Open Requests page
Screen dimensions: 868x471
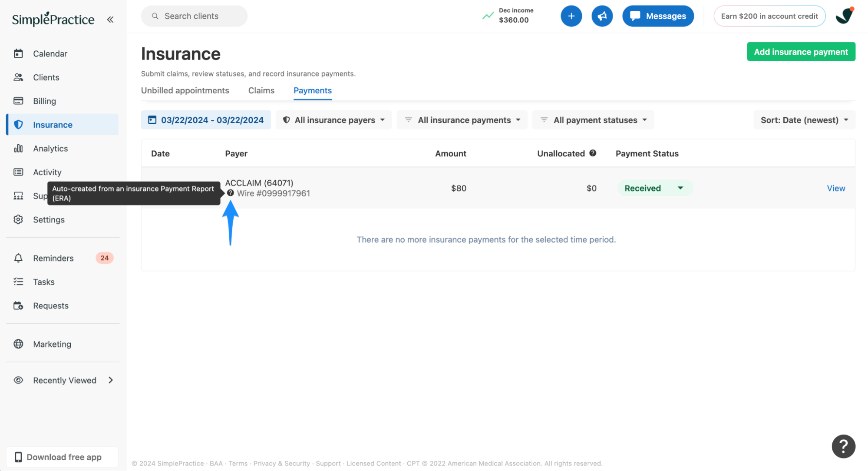tap(50, 305)
